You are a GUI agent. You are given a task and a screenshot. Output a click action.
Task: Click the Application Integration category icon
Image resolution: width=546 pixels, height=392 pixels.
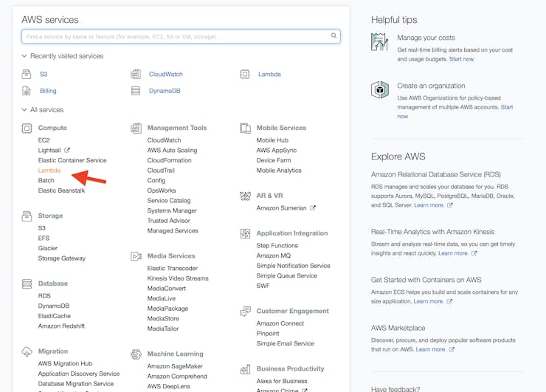[245, 233]
